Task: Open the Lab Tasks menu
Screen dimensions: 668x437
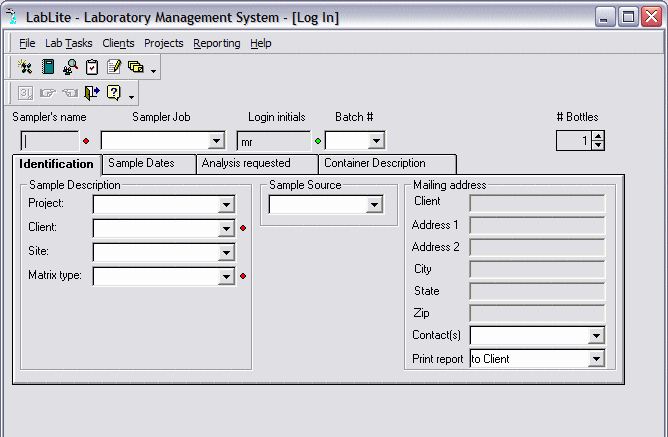Action: (x=69, y=43)
